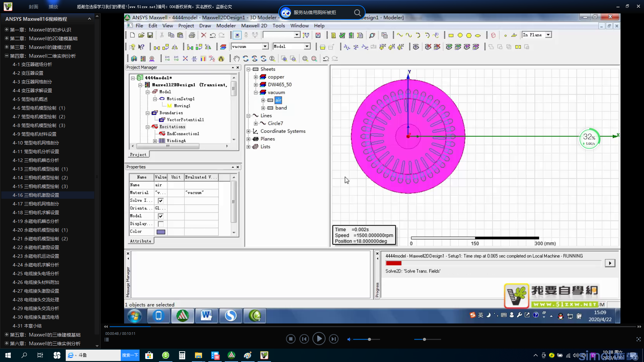
Task: Click the Rotate view icon beside Pan
Action: coord(246,59)
